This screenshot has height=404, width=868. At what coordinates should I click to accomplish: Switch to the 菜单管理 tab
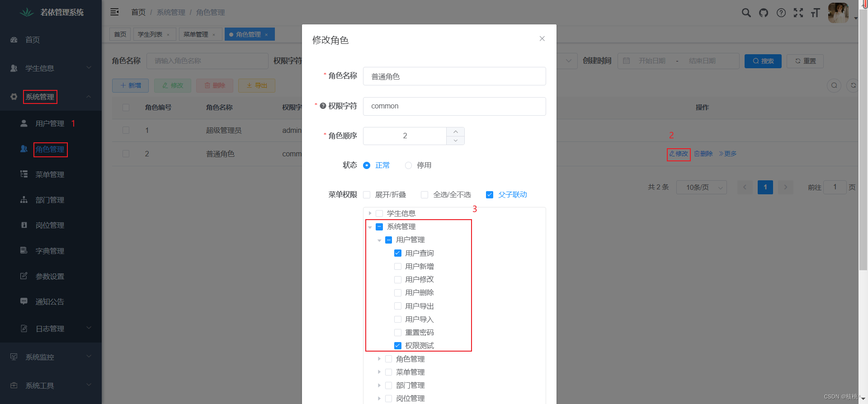coord(196,34)
